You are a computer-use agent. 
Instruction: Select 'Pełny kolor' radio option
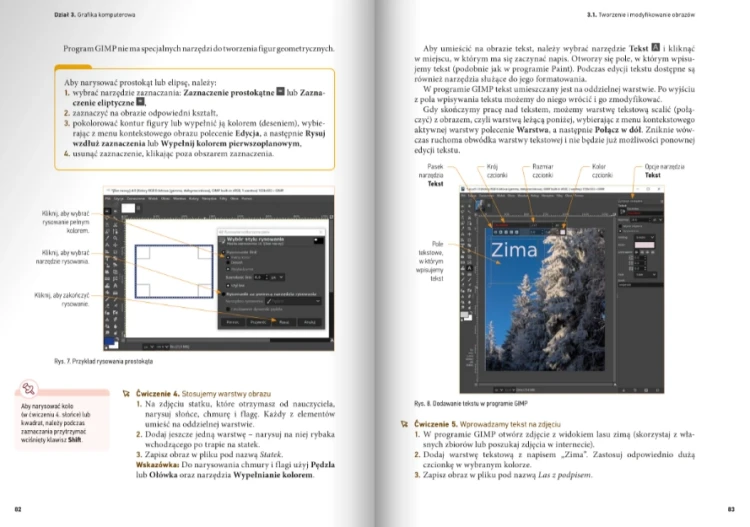click(228, 257)
